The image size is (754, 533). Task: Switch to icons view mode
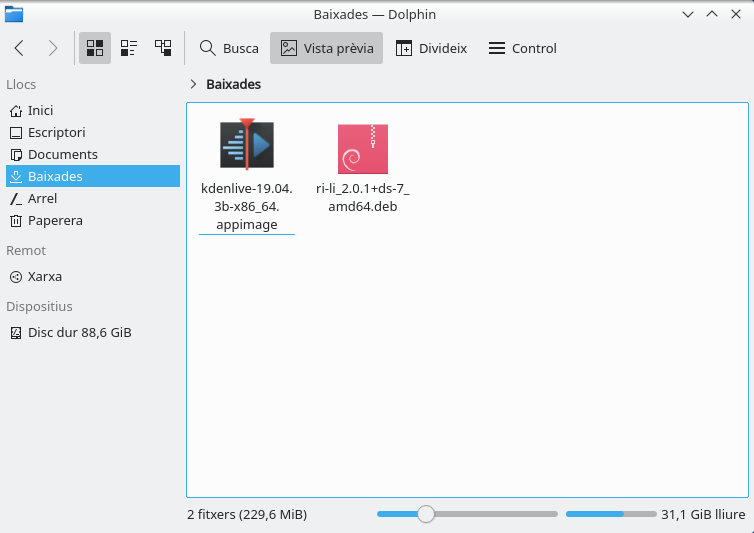pos(95,48)
